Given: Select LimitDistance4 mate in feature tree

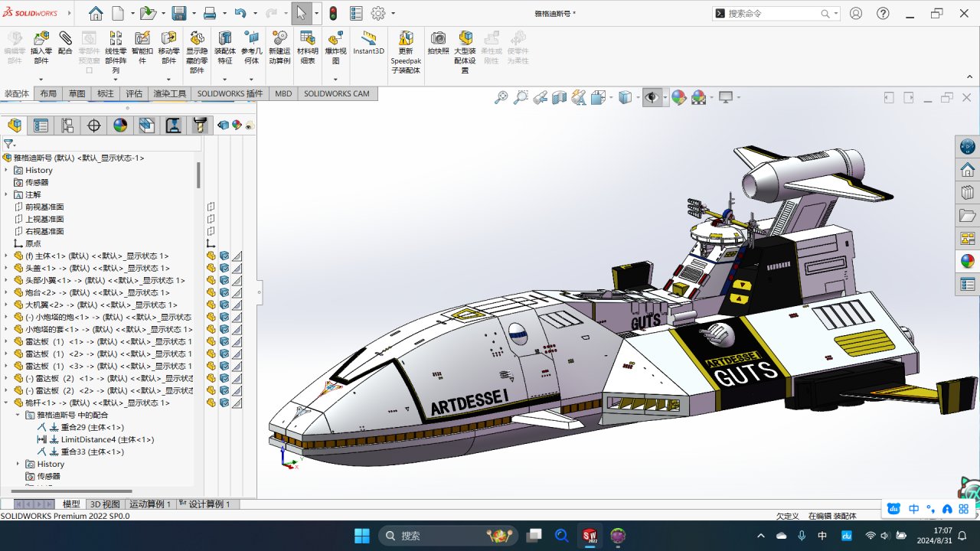Looking at the screenshot, I should click(107, 440).
